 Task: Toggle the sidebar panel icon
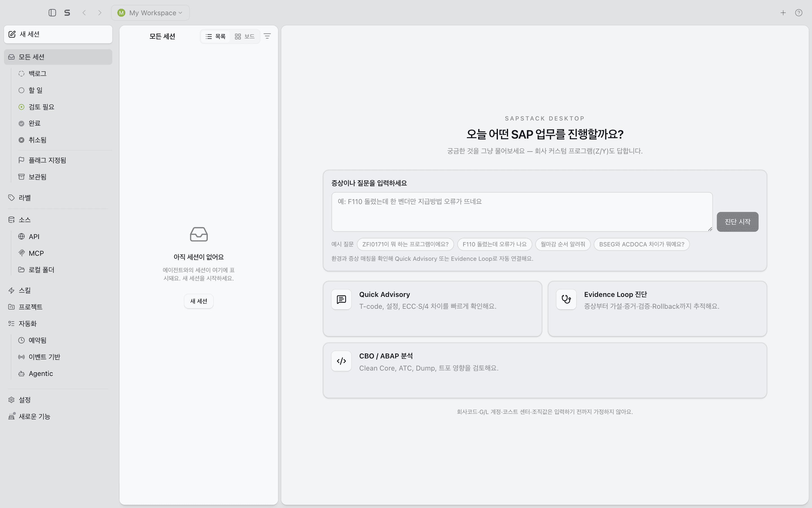click(52, 13)
